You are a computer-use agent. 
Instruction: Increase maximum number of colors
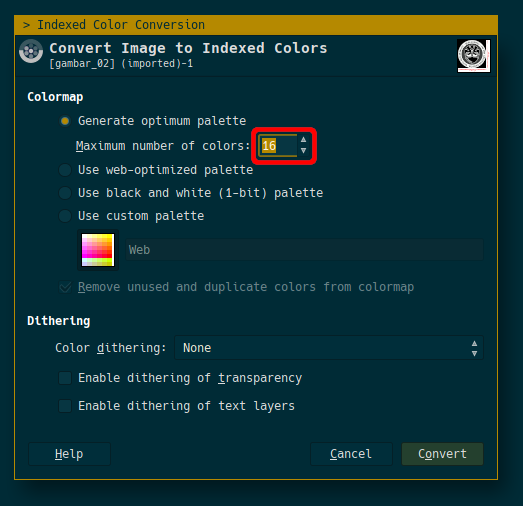(x=303, y=139)
